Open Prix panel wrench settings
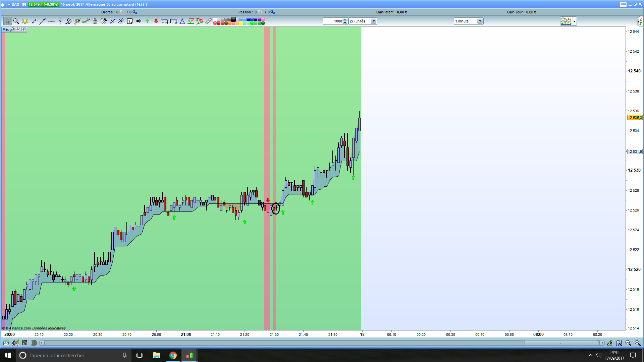Viewport: 644px width, 362px height. tap(12, 29)
